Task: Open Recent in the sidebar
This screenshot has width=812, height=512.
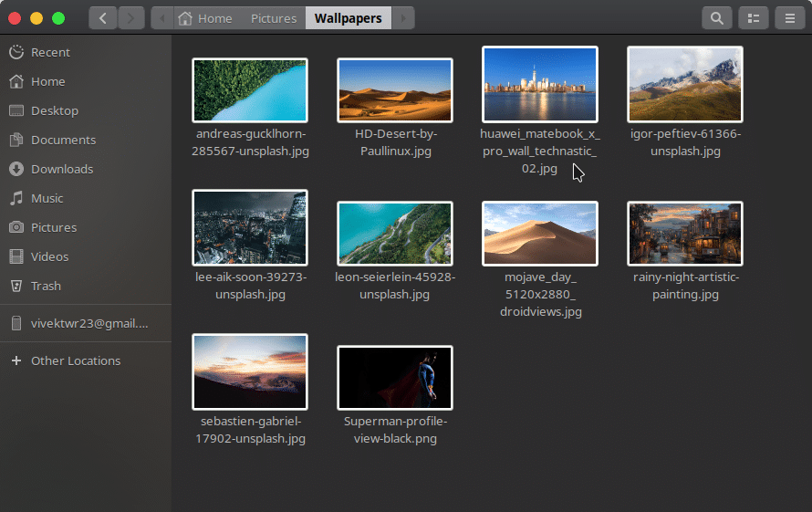Action: click(x=50, y=52)
